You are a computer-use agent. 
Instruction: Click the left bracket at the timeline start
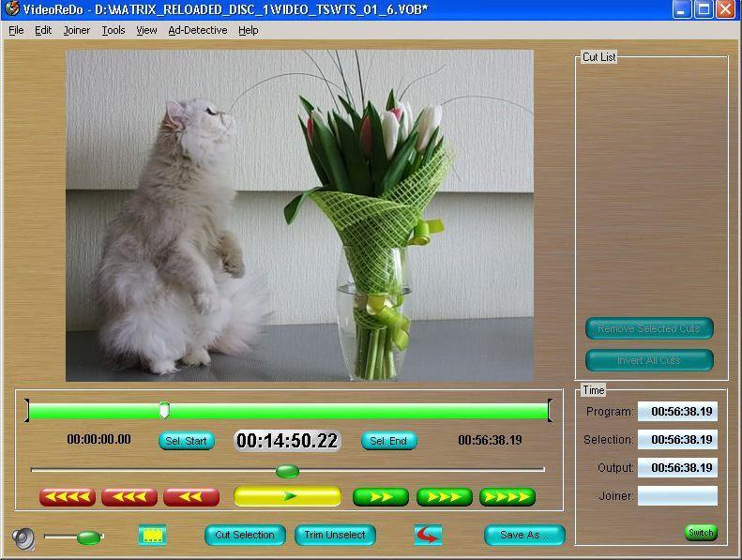27,411
